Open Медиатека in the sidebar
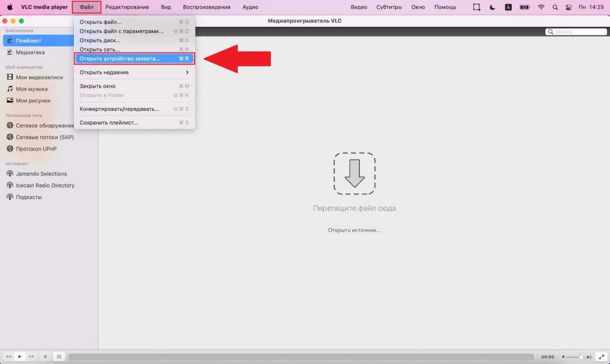The width and height of the screenshot is (610, 364). [30, 52]
